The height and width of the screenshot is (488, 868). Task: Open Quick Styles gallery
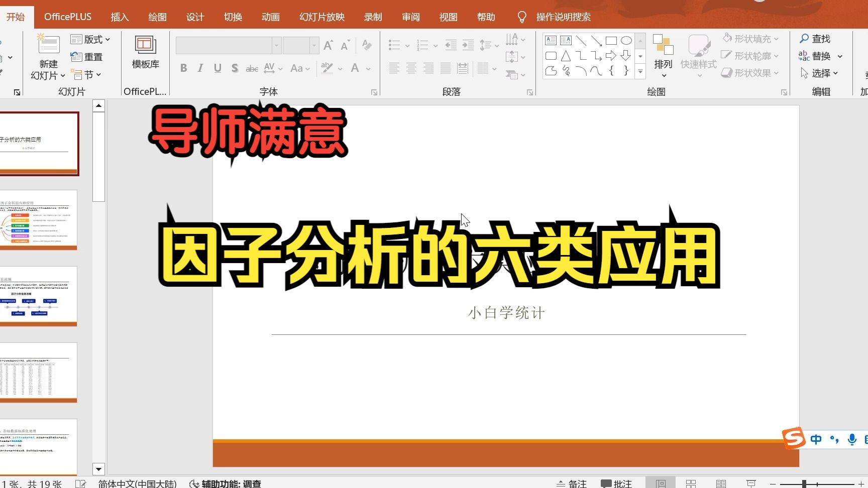(x=698, y=55)
